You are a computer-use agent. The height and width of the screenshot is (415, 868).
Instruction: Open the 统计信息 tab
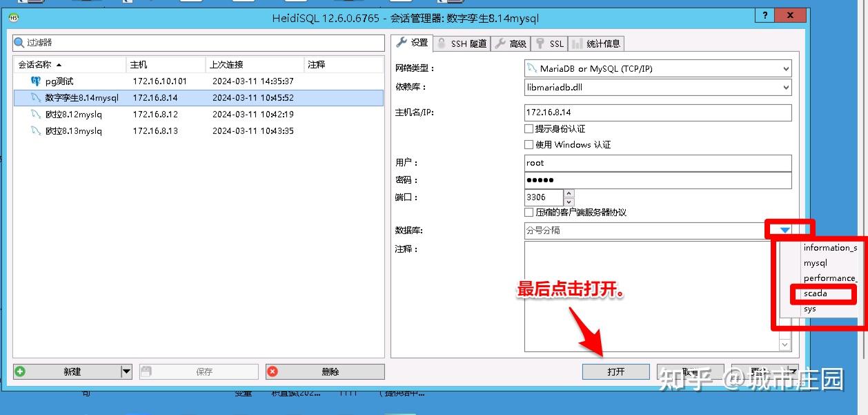pyautogui.click(x=598, y=43)
